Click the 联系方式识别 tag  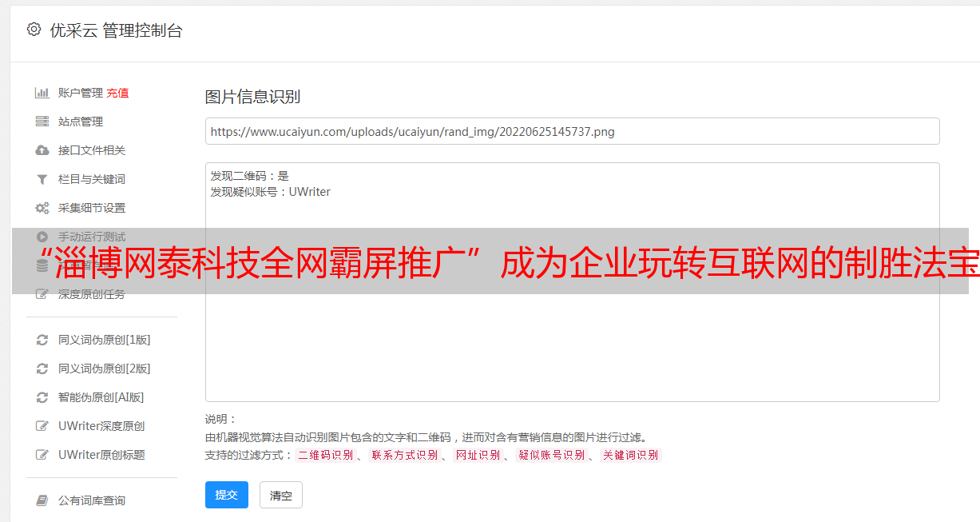404,455
